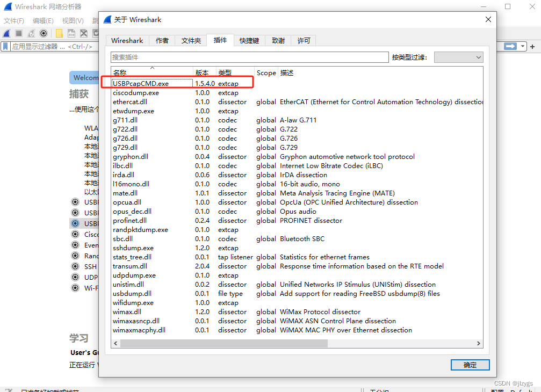Screen dimensions: 541x392
Task: Switch to the 作者 tab
Action: coord(162,41)
